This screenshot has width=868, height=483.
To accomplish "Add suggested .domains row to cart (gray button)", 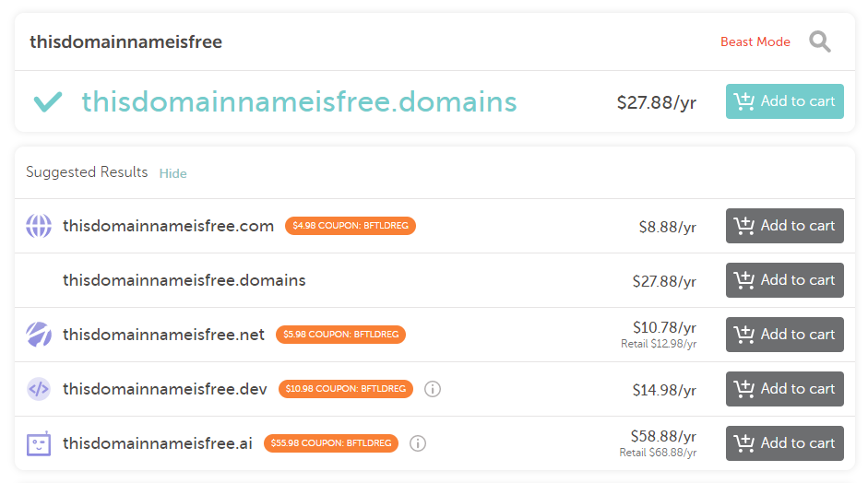I will [784, 280].
